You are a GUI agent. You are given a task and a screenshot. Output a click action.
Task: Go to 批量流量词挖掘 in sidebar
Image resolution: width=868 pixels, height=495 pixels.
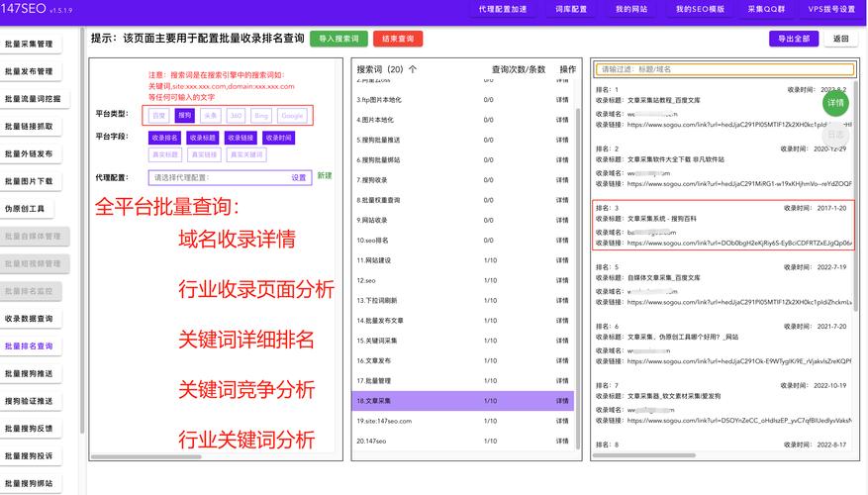pyautogui.click(x=35, y=99)
